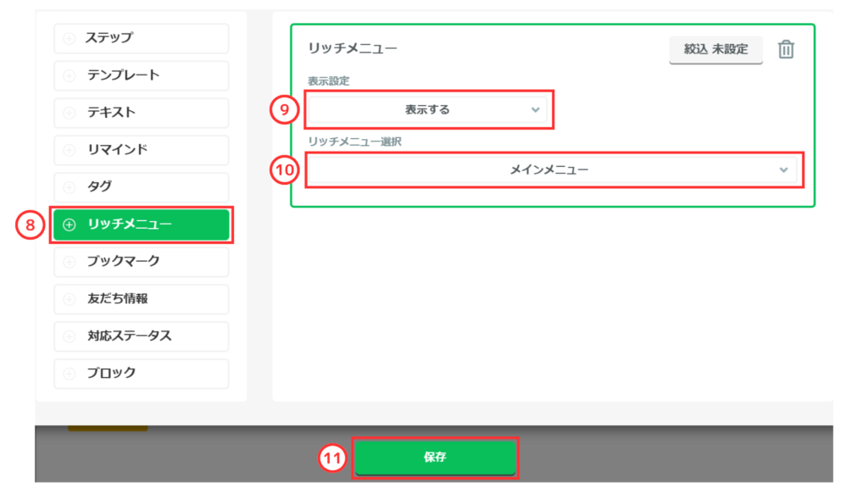Screen dimensions: 868x488
Task: Click the plus icon beside ステップ
Action: pos(70,38)
